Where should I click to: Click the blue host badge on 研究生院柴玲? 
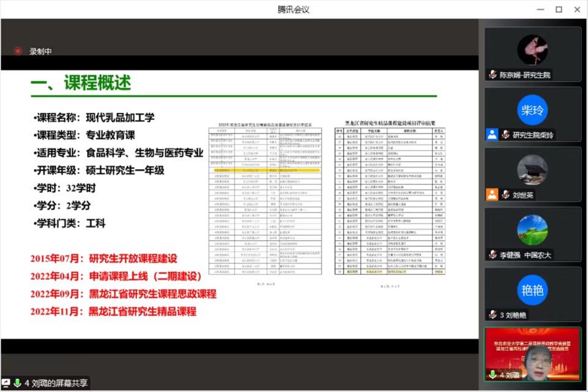pos(492,135)
